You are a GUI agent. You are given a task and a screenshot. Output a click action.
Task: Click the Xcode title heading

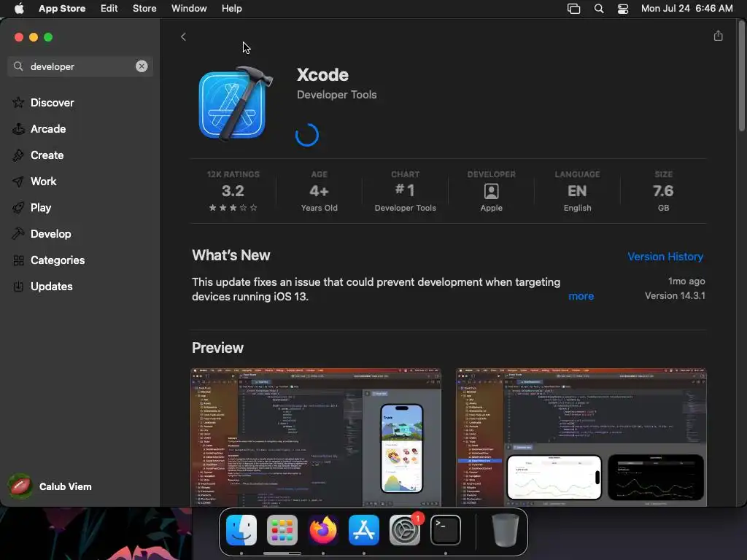tap(322, 75)
